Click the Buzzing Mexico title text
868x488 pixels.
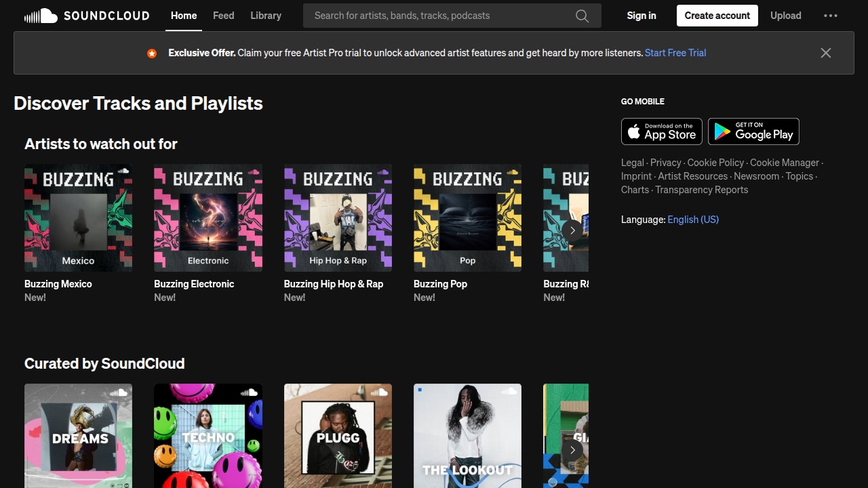[58, 284]
